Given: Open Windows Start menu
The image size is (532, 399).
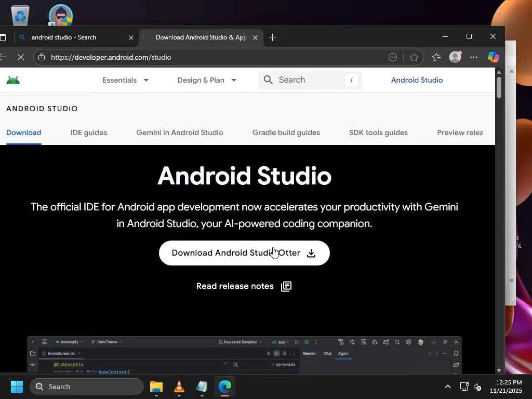Looking at the screenshot, I should (x=17, y=387).
